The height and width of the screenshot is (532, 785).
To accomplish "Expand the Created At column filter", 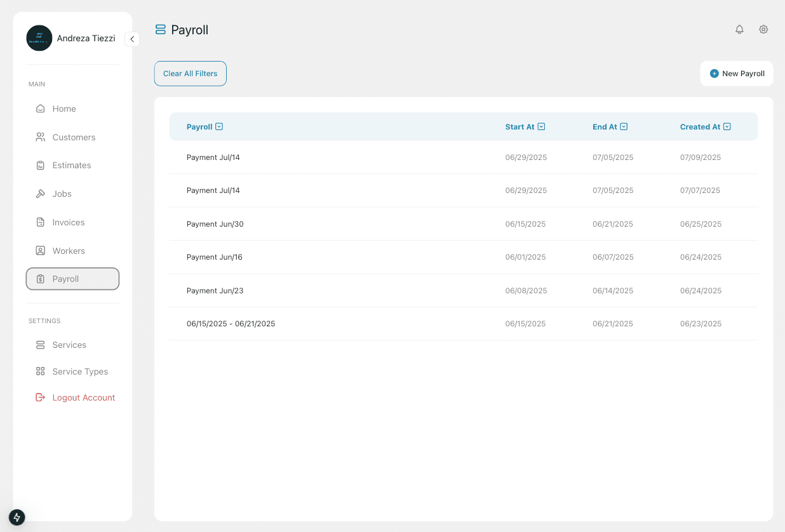I will tap(727, 127).
